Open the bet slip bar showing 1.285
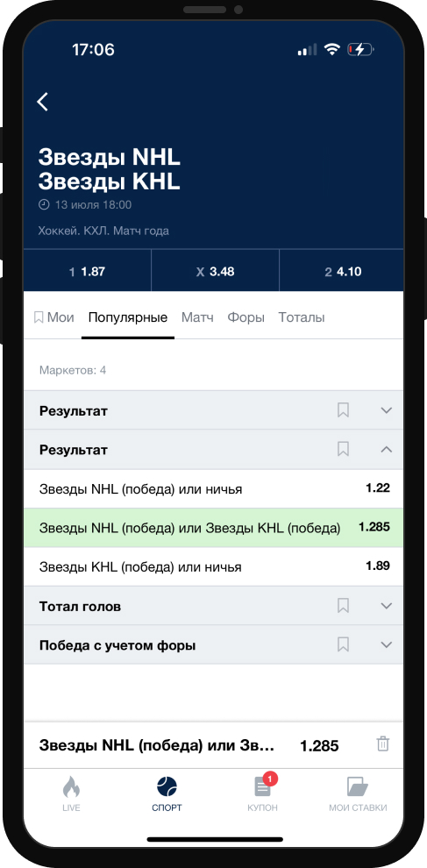 213,745
